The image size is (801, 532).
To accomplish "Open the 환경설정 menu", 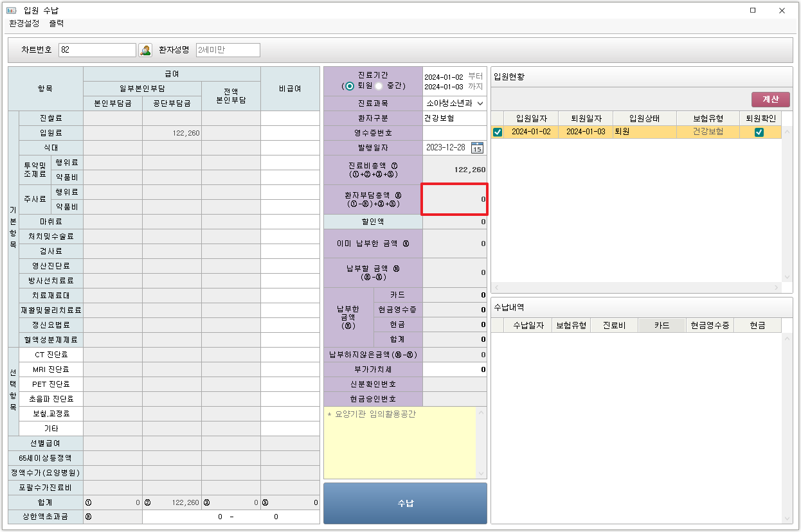I will pyautogui.click(x=24, y=24).
